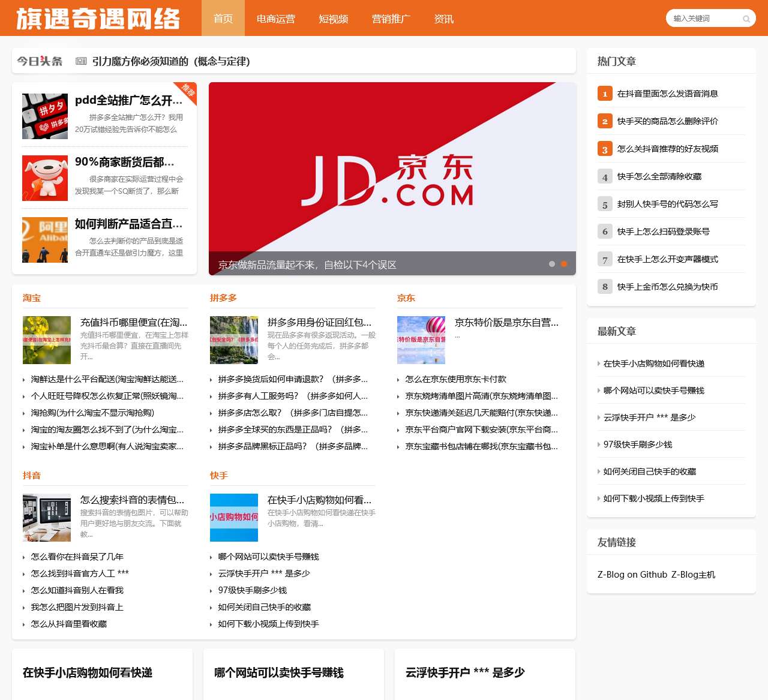Open 淘鲜达是什么平台配送 article link

click(x=107, y=379)
